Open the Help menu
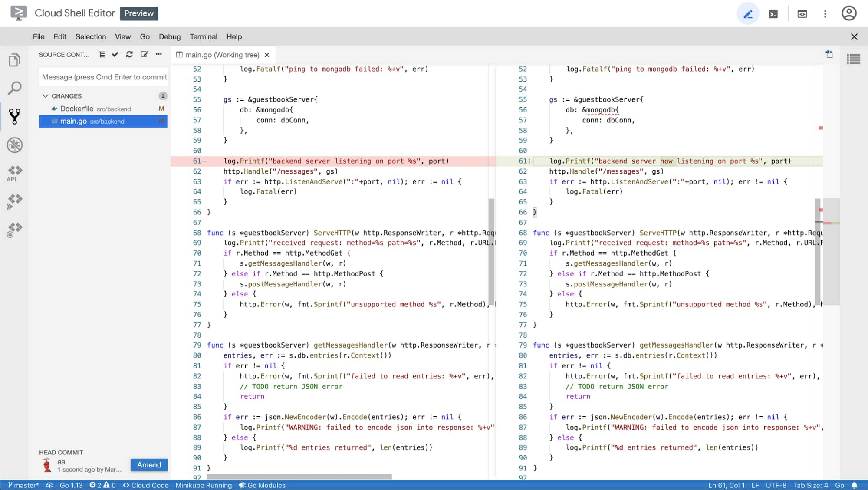The height and width of the screenshot is (490, 868). click(234, 36)
